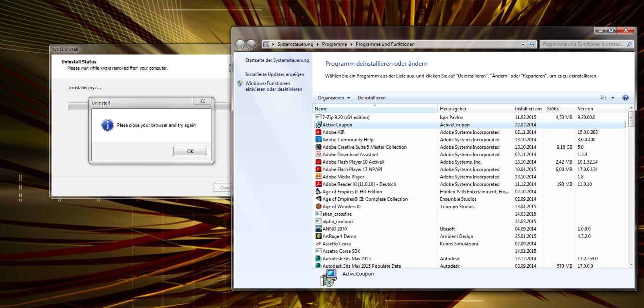
Task: Close the Uninstall message dialog
Action: [x=203, y=101]
